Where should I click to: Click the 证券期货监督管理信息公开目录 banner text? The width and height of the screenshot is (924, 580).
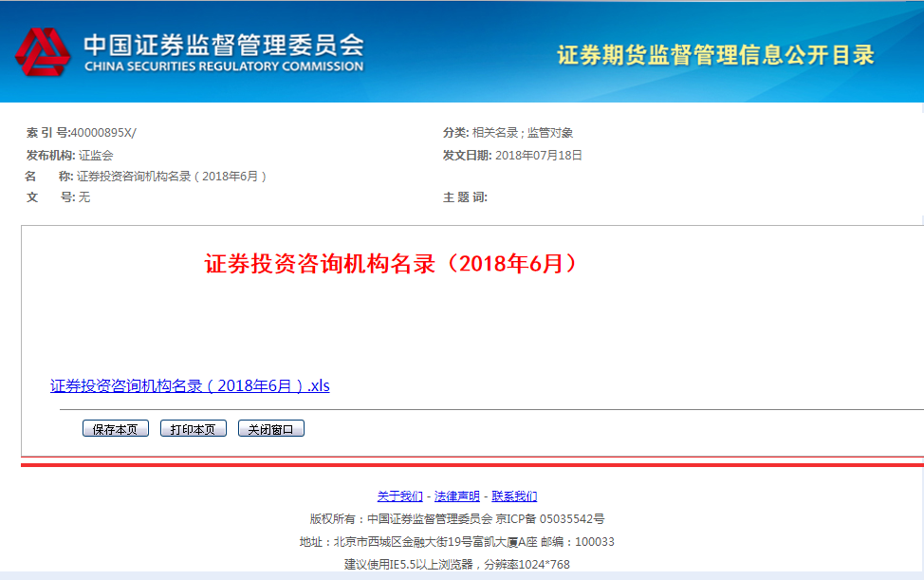pyautogui.click(x=715, y=55)
